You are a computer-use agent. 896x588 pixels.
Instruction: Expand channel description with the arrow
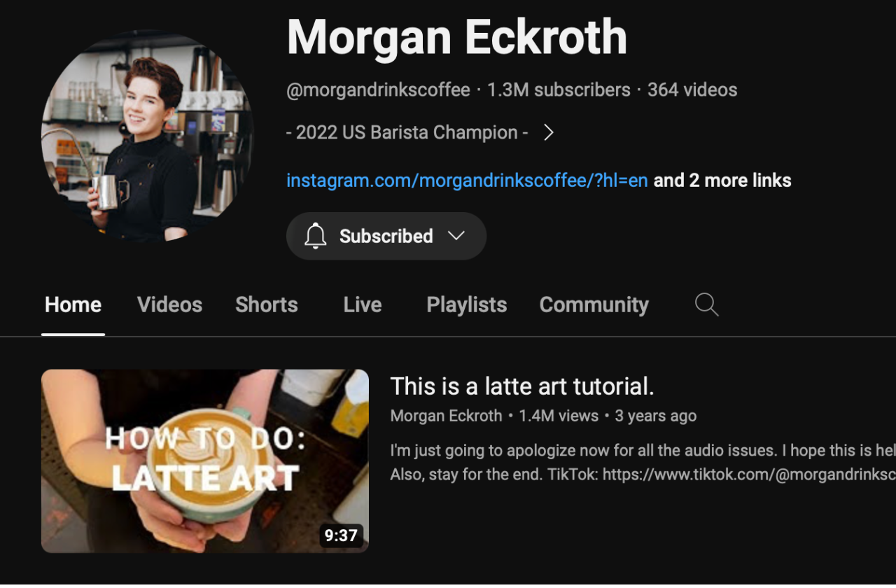(x=549, y=132)
